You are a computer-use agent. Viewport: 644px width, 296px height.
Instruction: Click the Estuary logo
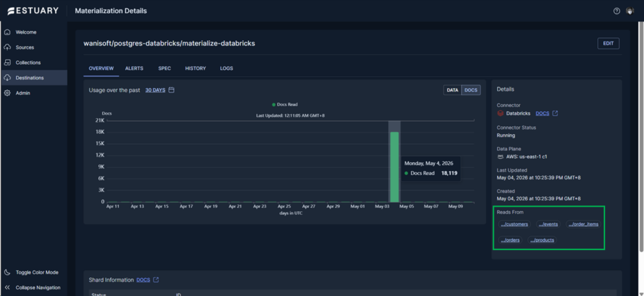tap(33, 11)
